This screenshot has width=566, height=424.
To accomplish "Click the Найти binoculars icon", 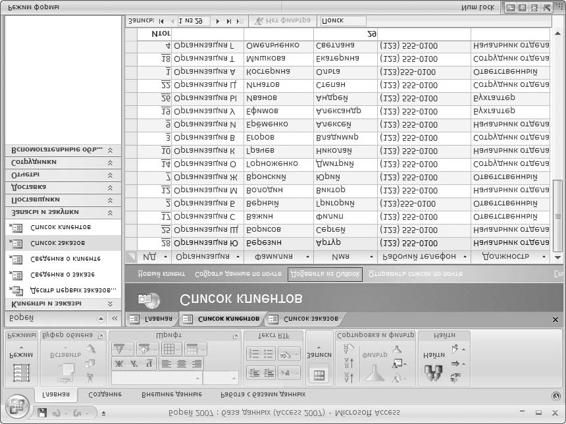I will [x=434, y=372].
